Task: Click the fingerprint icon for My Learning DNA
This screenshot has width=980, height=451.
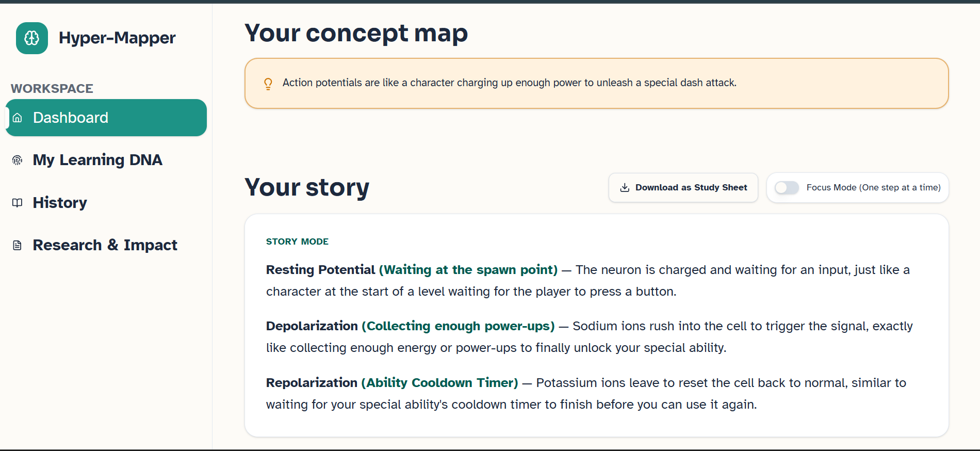Action: click(x=18, y=160)
